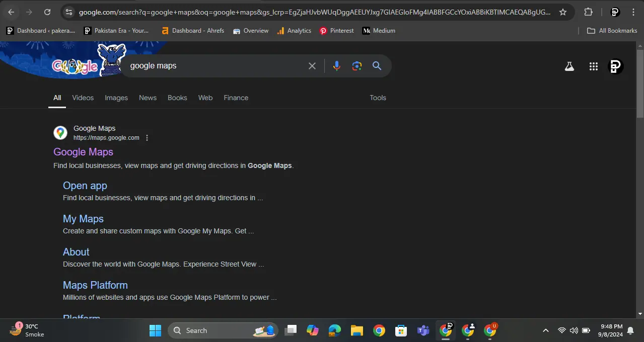Image resolution: width=644 pixels, height=342 pixels.
Task: Open the Chrome profile avatar in the toolbar
Action: [x=615, y=12]
